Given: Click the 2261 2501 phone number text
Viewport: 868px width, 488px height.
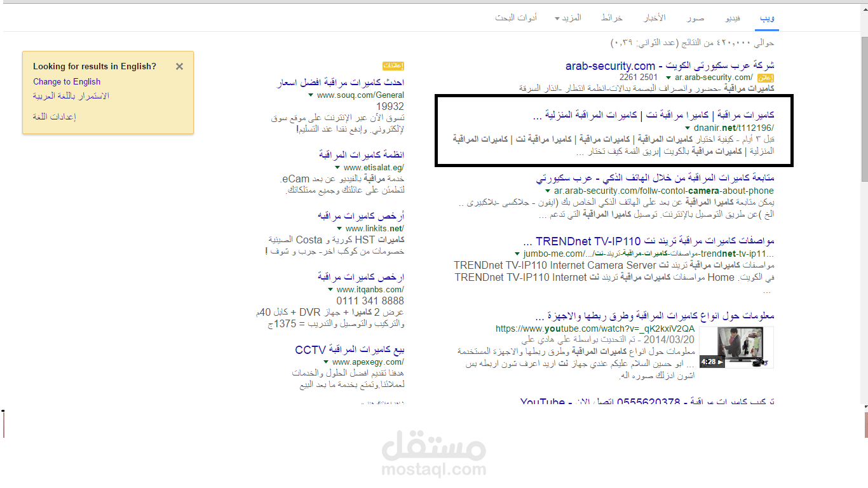Looking at the screenshot, I should pos(639,78).
